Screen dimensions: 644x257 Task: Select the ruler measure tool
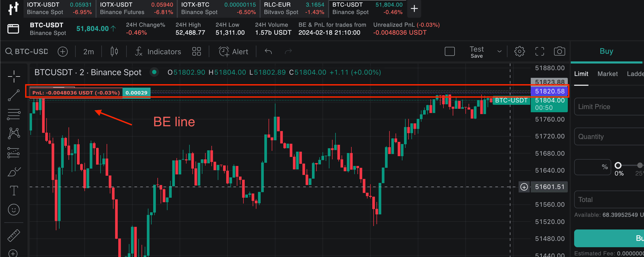(14, 235)
